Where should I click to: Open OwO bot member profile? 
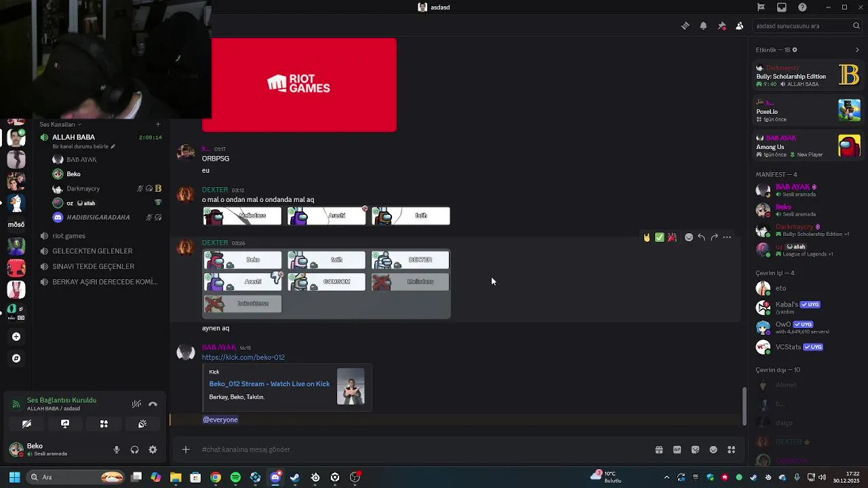(808, 327)
